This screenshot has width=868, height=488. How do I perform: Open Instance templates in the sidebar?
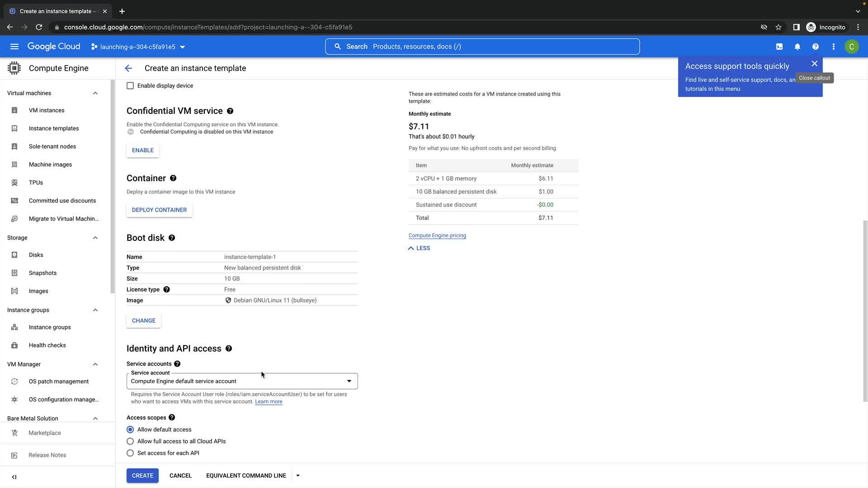54,128
